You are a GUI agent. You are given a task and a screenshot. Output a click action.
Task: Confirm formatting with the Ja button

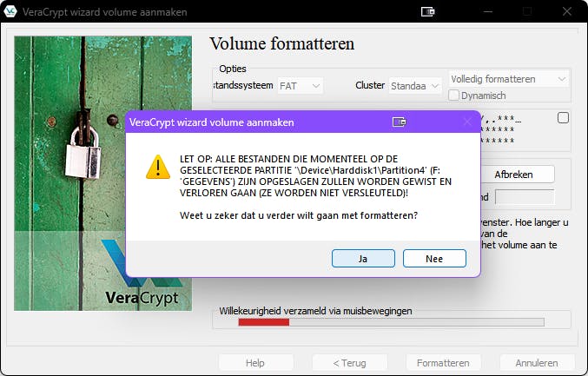pos(363,259)
